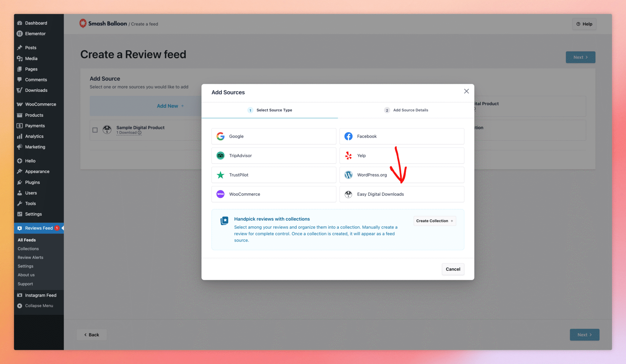The height and width of the screenshot is (364, 626).
Task: Click the Payments dollar icon
Action: click(20, 126)
